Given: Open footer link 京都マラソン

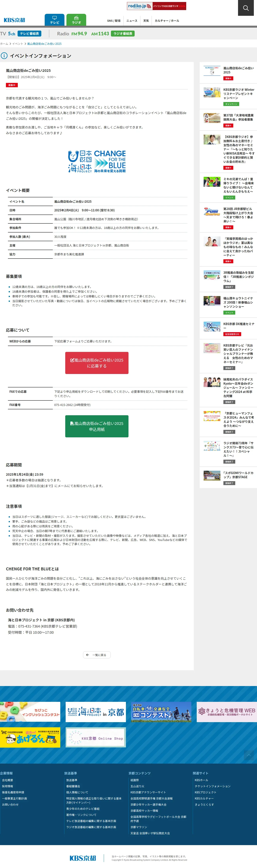Looking at the screenshot, I should (x=139, y=827).
